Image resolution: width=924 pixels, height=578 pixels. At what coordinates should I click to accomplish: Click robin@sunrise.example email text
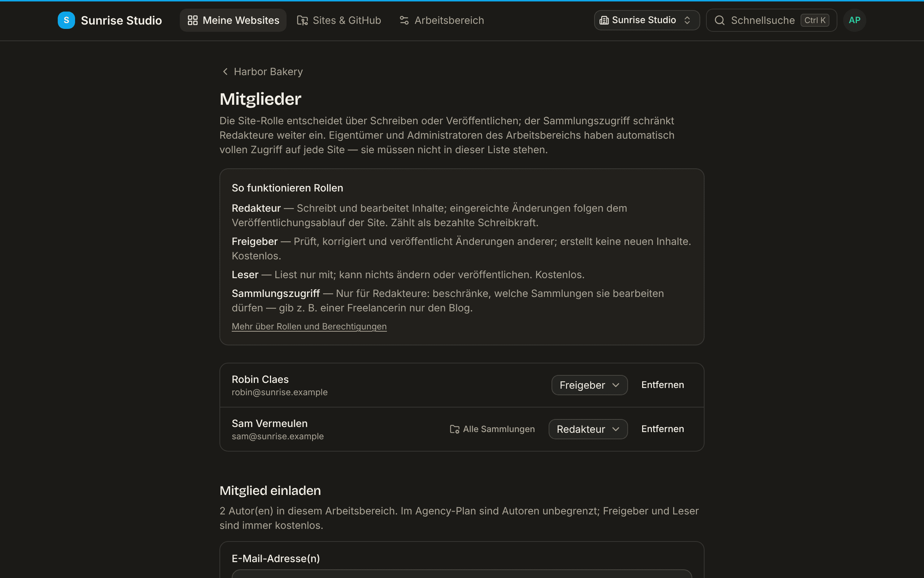pyautogui.click(x=279, y=392)
